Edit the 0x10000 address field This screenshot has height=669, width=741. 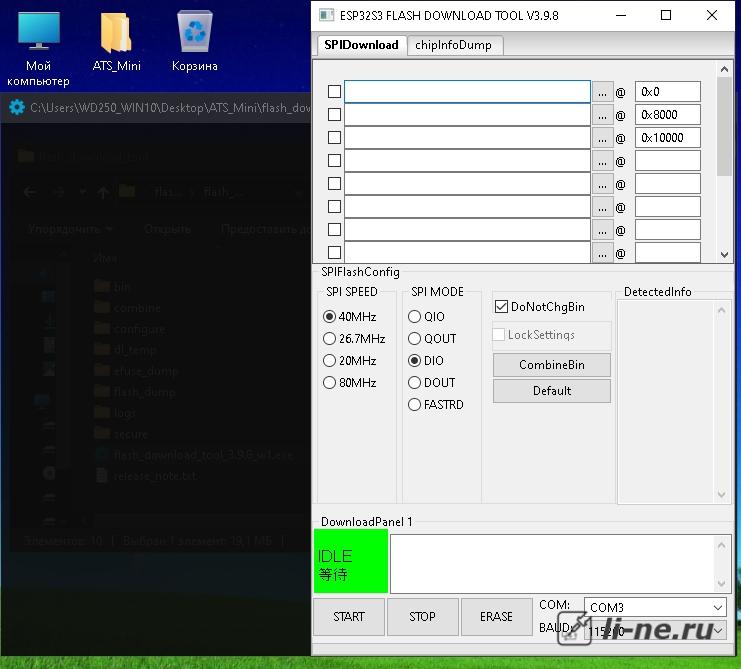pos(667,138)
